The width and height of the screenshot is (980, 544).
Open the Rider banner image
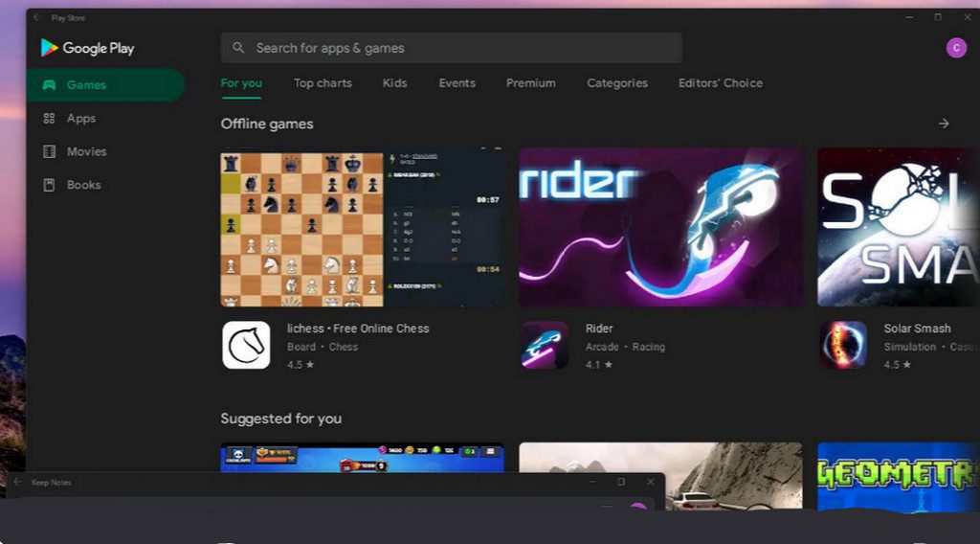point(660,228)
